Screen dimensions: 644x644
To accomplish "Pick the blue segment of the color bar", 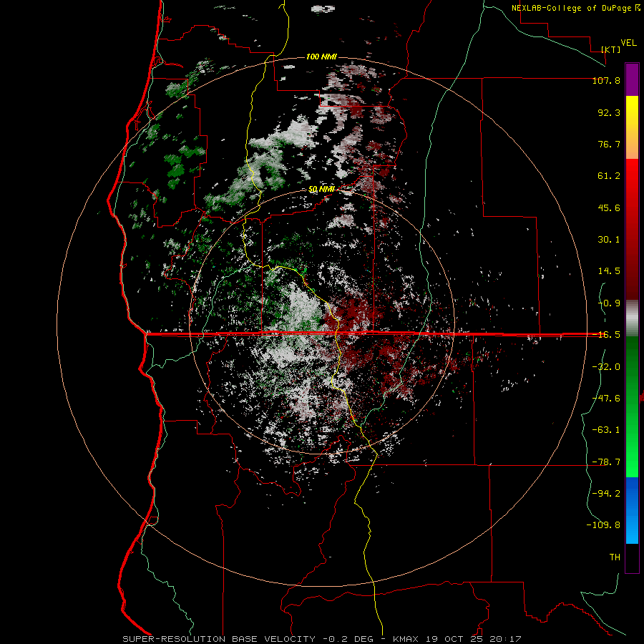I will point(632,509).
